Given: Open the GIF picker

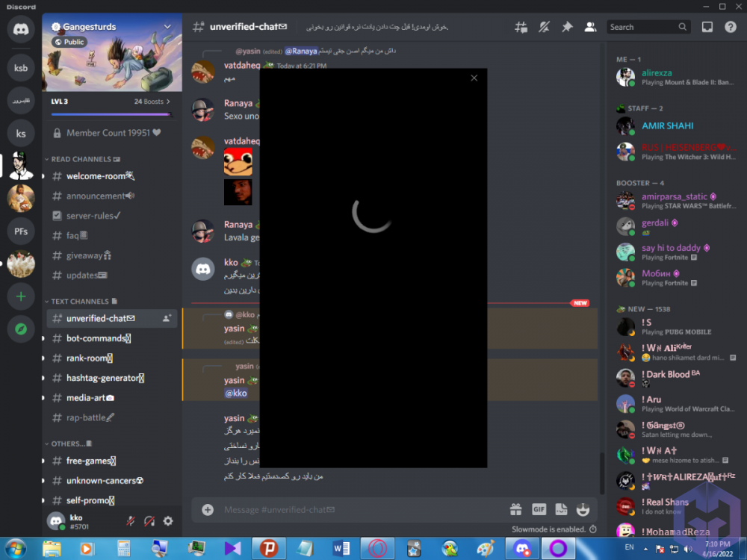Looking at the screenshot, I should pos(539,509).
